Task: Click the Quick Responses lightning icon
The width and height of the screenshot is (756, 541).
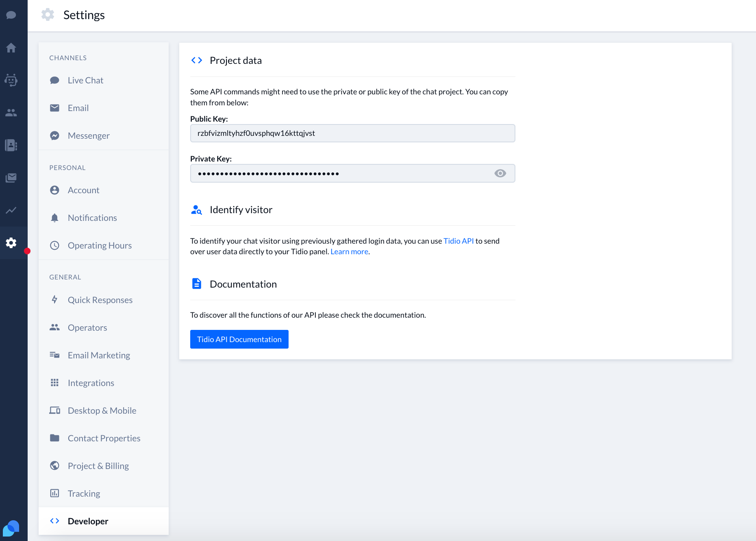Action: [54, 300]
